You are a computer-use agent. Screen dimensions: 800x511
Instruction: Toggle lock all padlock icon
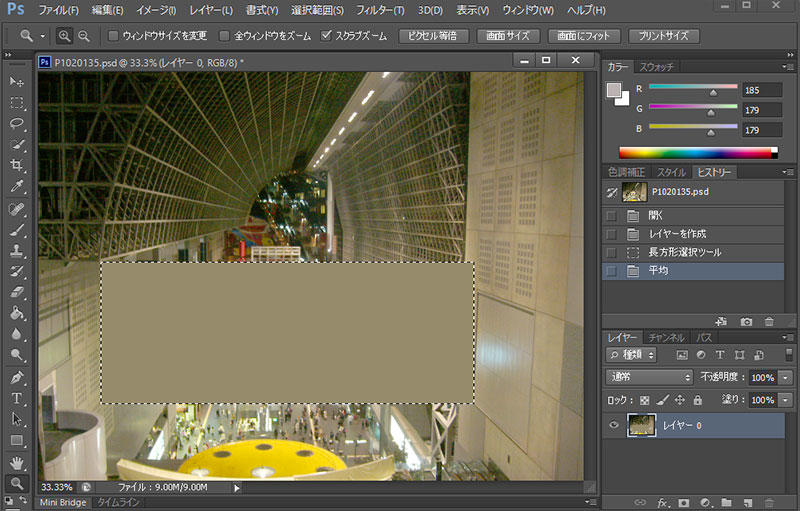coord(697,400)
